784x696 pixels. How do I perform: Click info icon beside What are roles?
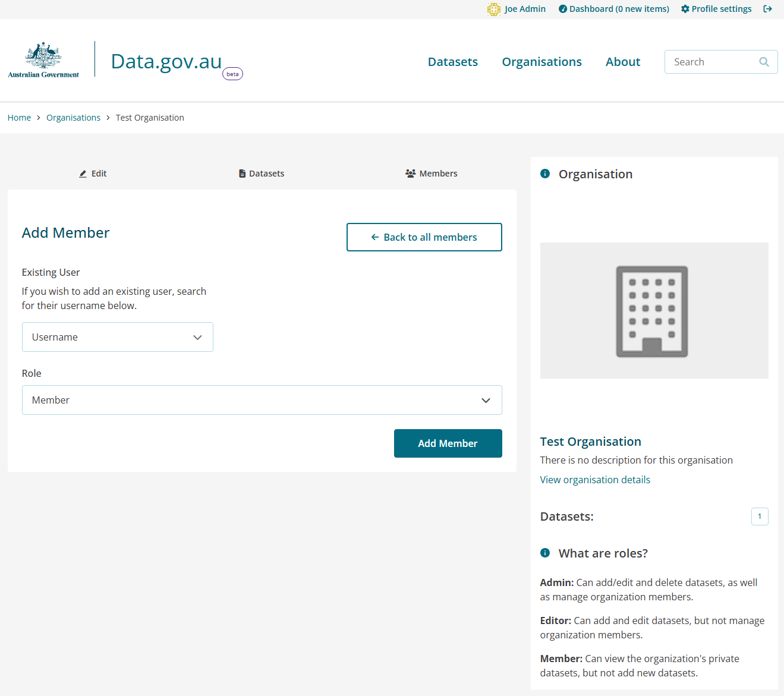pyautogui.click(x=544, y=553)
